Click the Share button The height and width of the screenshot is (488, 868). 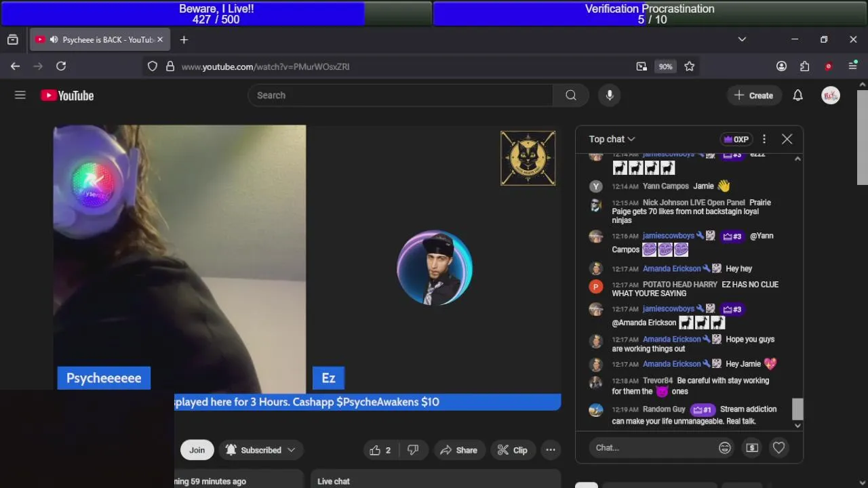tap(458, 450)
